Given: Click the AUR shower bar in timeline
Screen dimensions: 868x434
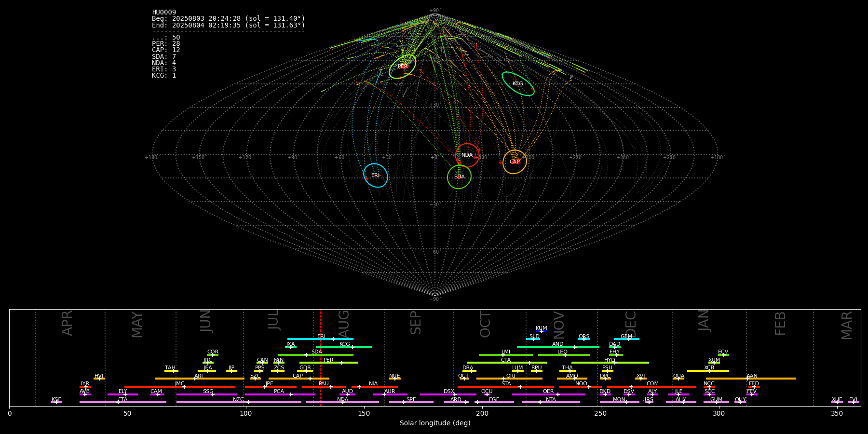Looking at the screenshot, I should (x=390, y=394).
